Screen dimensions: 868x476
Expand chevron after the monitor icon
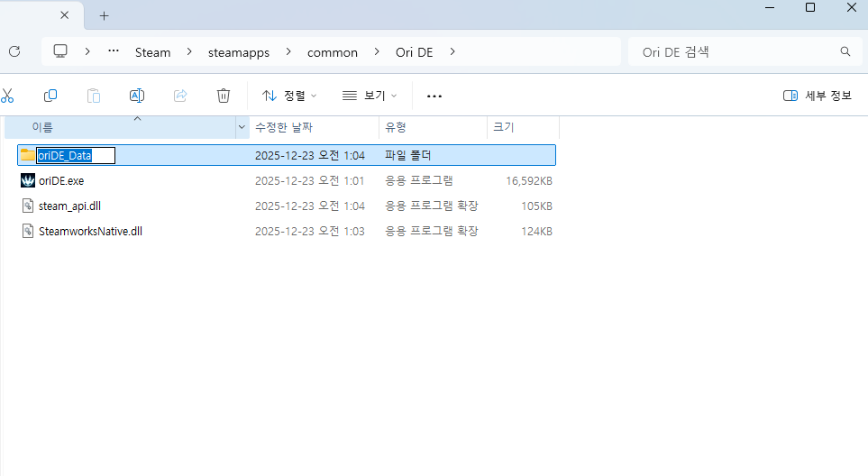(87, 51)
